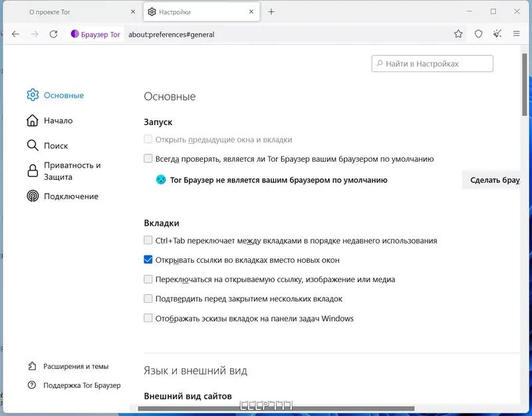
Task: Click the question mark support icon
Action: (x=32, y=385)
